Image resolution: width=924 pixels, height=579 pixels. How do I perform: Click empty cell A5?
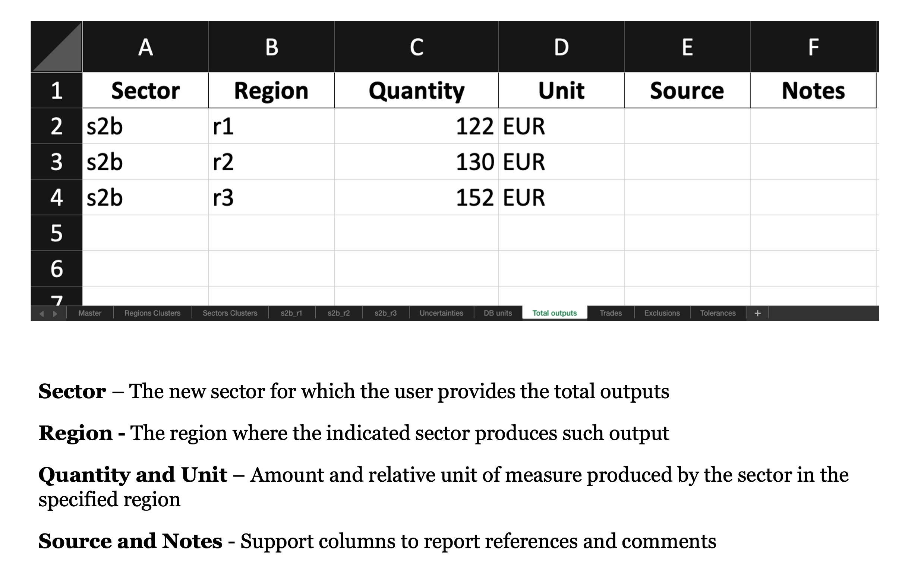pyautogui.click(x=145, y=233)
